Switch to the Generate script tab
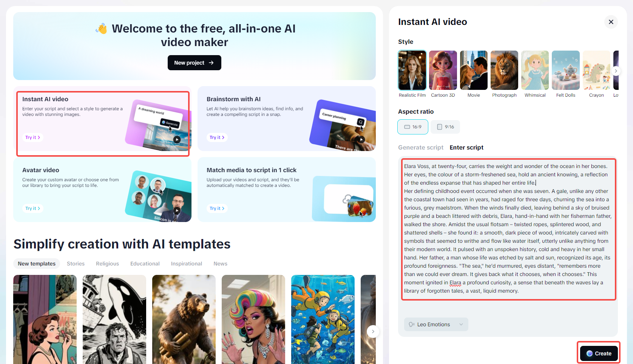Image resolution: width=633 pixels, height=364 pixels. pyautogui.click(x=421, y=148)
